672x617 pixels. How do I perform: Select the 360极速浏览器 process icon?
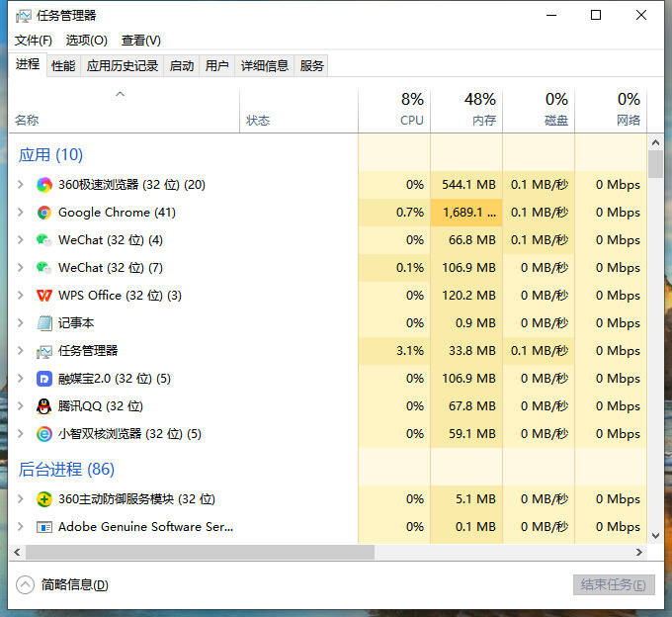pos(44,185)
